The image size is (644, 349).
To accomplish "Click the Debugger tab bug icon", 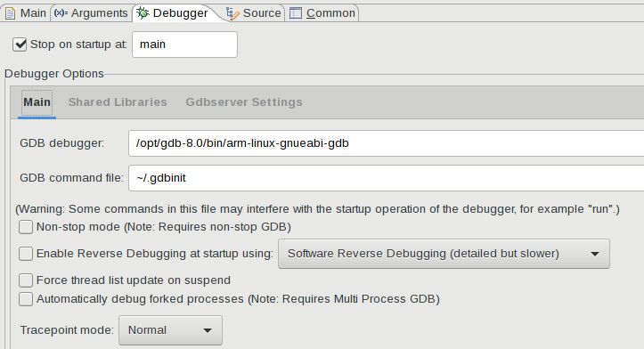I will [x=143, y=13].
